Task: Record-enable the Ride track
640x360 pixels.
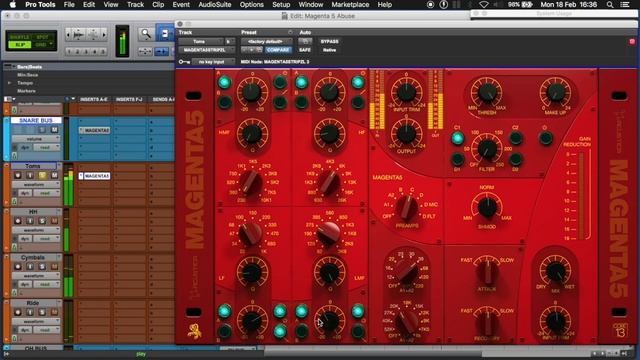Action: coord(18,312)
